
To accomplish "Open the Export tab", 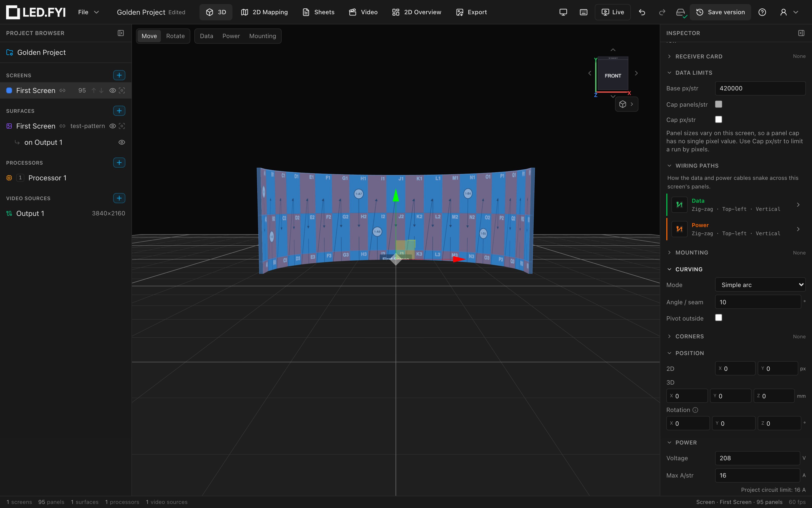I will coord(471,12).
